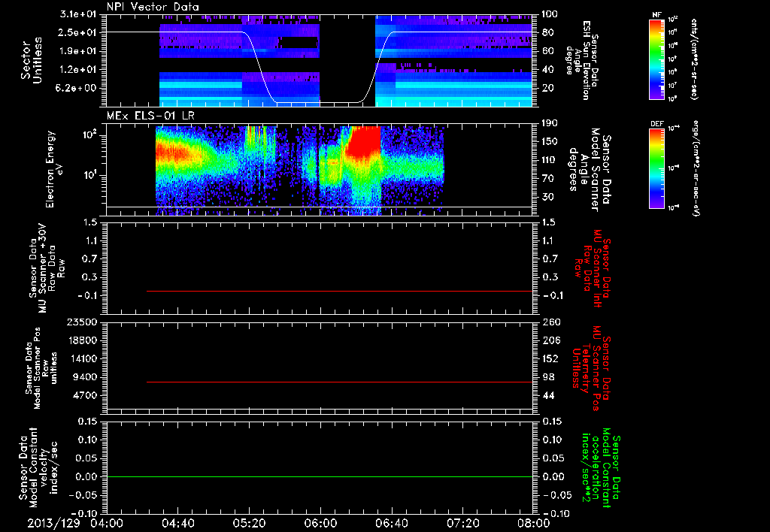The image size is (770, 532).
Task: Click the "70" scanner angle tick label
Action: coord(548,179)
